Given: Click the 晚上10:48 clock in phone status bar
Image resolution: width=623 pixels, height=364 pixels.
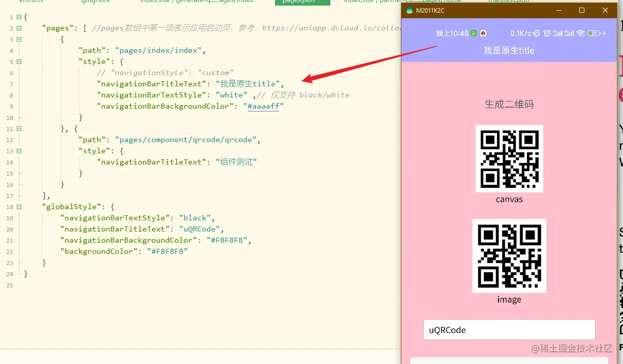Looking at the screenshot, I should (x=452, y=34).
